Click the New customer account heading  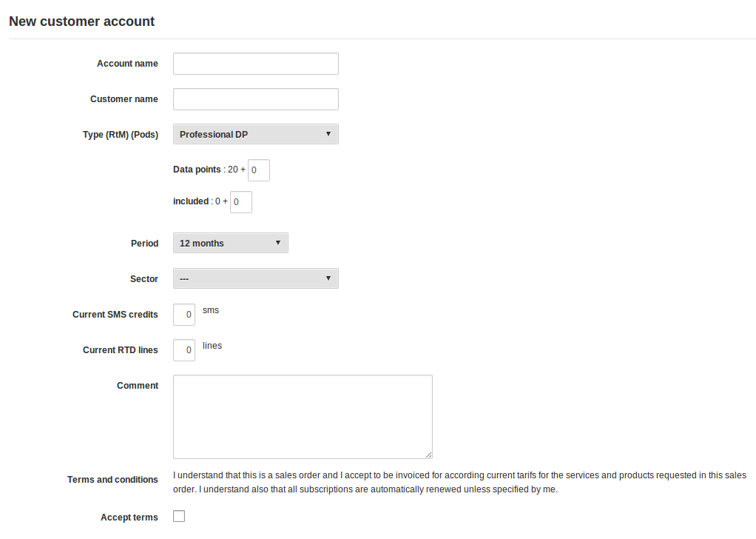81,21
